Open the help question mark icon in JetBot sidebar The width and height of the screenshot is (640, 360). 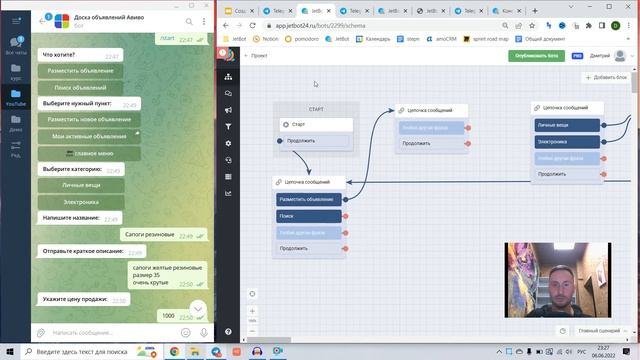[x=228, y=332]
